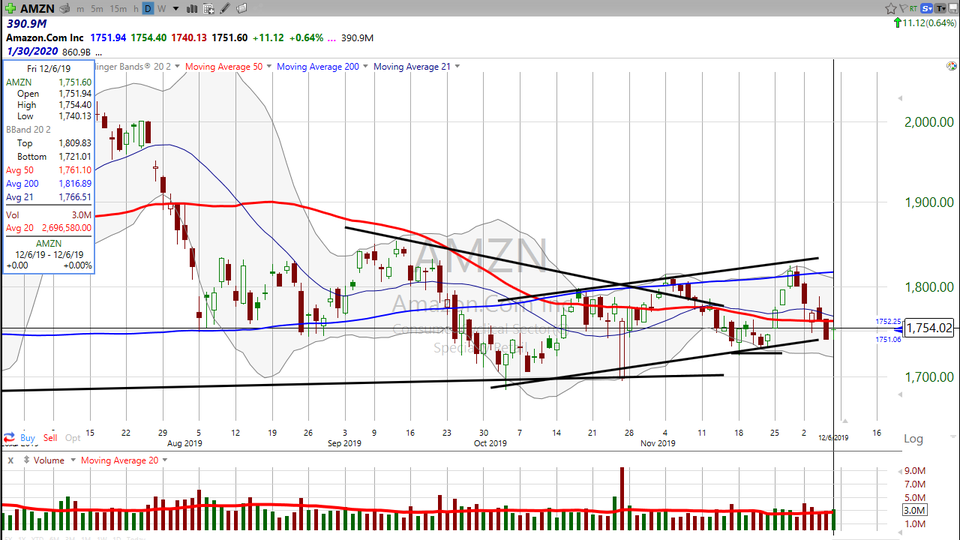Select the pencil drawing tool icon
The image size is (960, 540).
[x=225, y=9]
